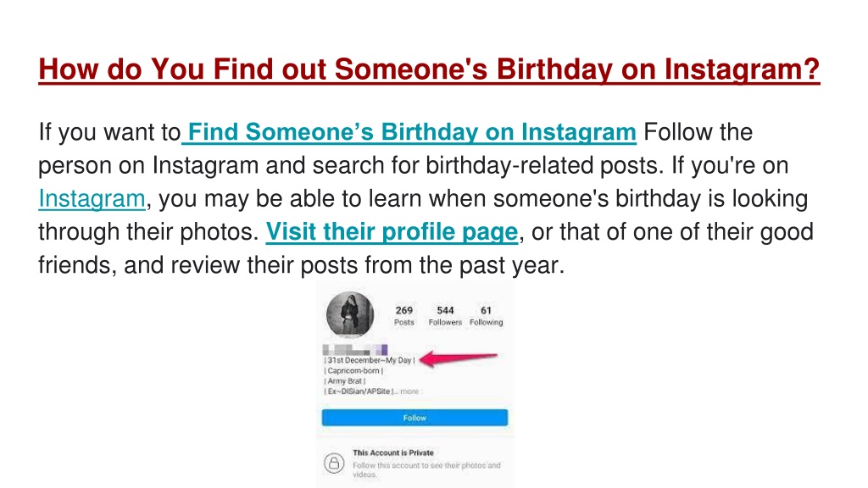Select the 269 Posts count
The width and height of the screenshot is (868, 488).
coord(404,316)
